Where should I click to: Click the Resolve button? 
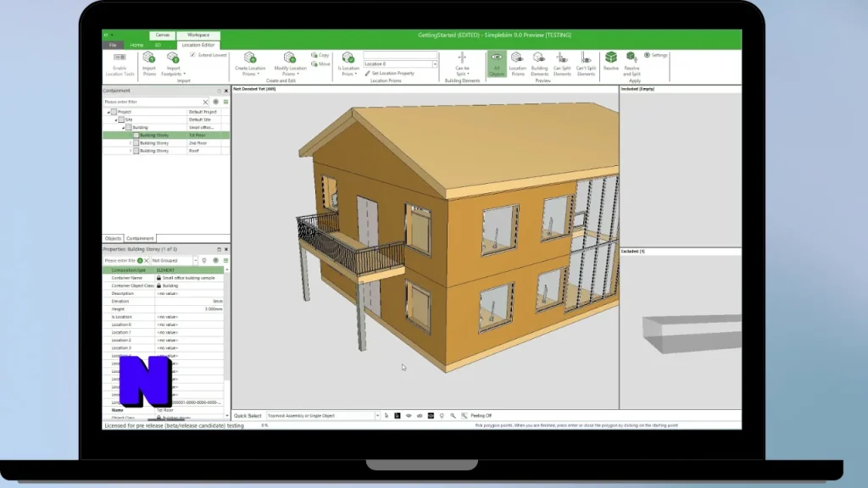[x=610, y=61]
